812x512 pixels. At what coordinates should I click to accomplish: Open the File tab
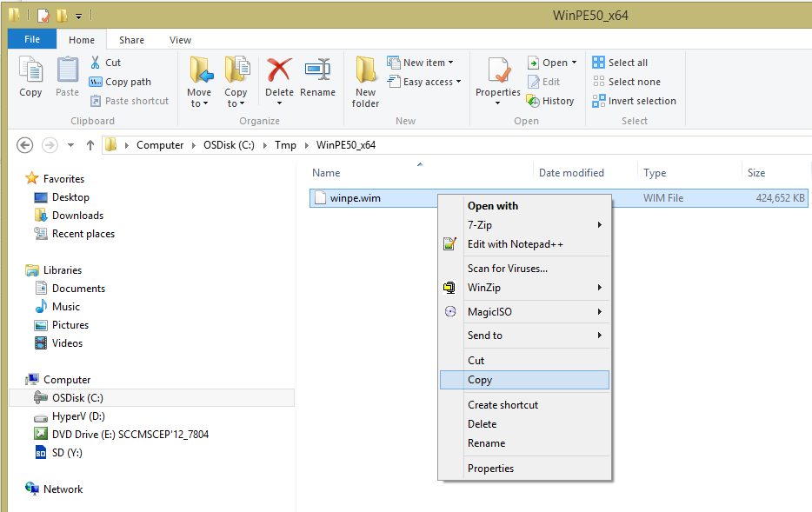(32, 39)
